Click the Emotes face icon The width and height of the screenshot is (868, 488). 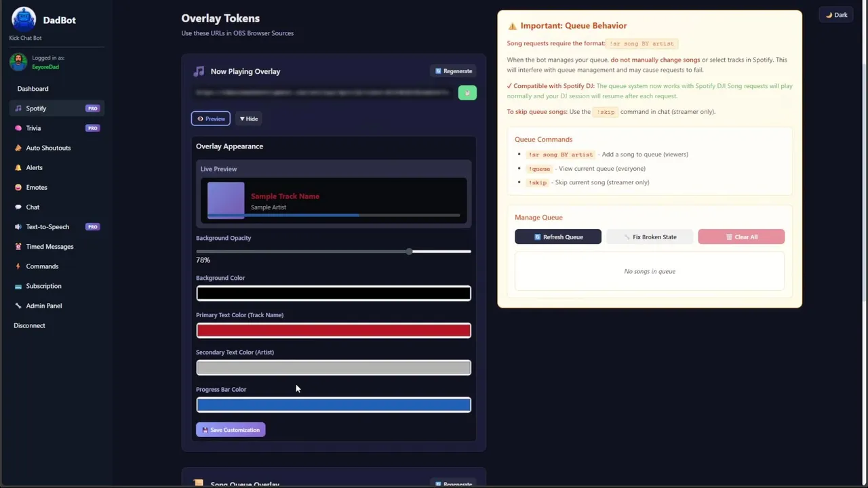click(18, 187)
